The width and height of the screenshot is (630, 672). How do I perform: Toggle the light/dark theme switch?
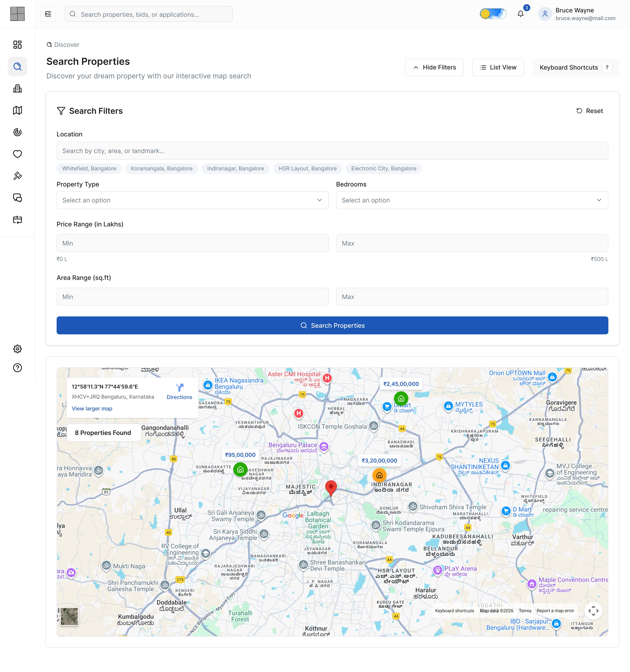tap(493, 14)
